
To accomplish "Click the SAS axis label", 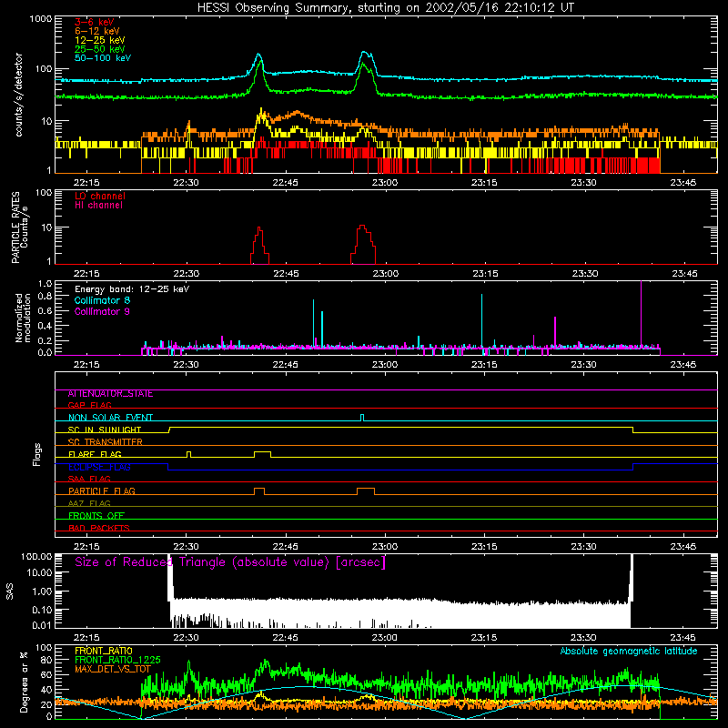I will point(9,591).
